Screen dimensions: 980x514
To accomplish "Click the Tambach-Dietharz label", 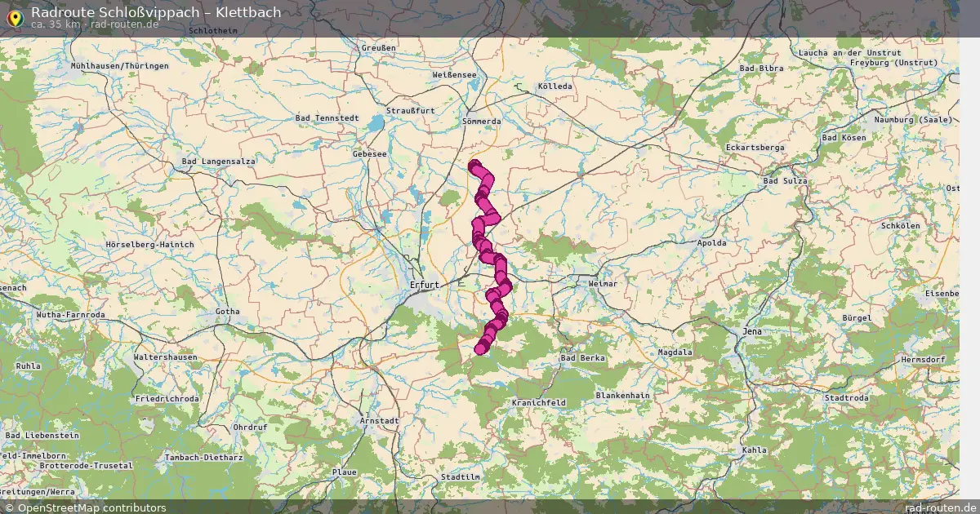I will pyautogui.click(x=204, y=458).
